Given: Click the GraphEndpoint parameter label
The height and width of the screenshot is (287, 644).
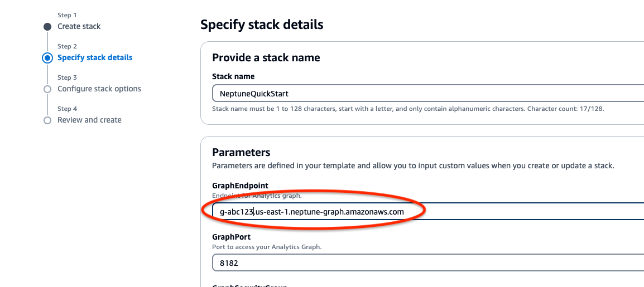Looking at the screenshot, I should point(240,186).
